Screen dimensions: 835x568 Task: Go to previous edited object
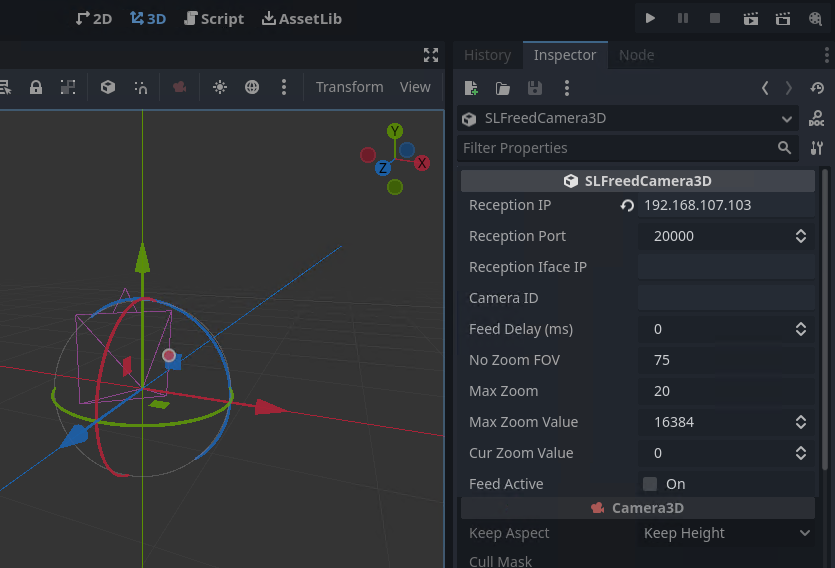[x=765, y=88]
